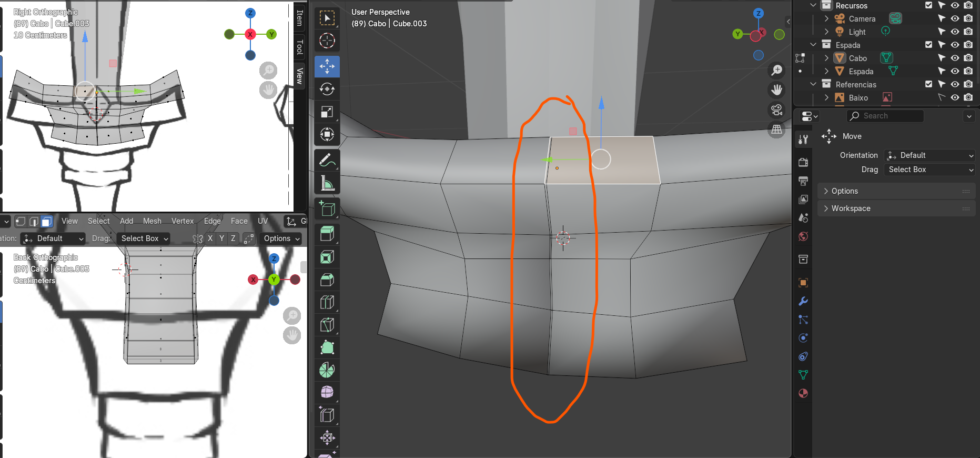Hide the Light object in viewport
Viewport: 980px width, 458px height.
(x=955, y=32)
